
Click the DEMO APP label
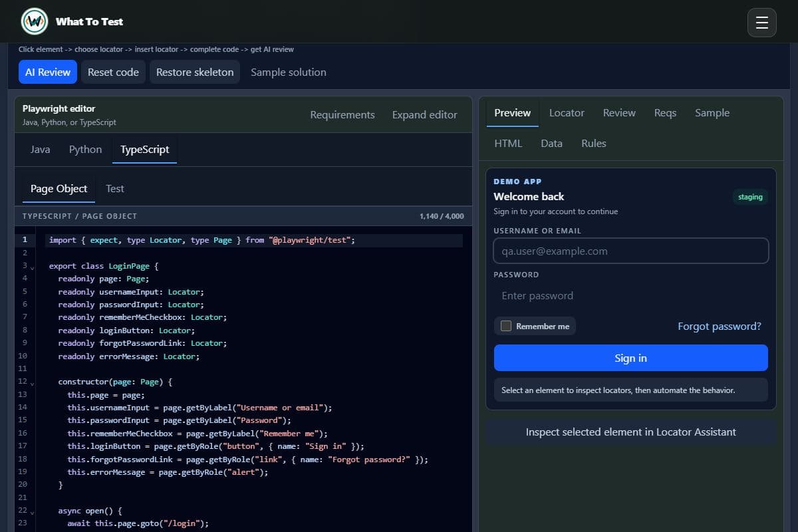tap(517, 182)
